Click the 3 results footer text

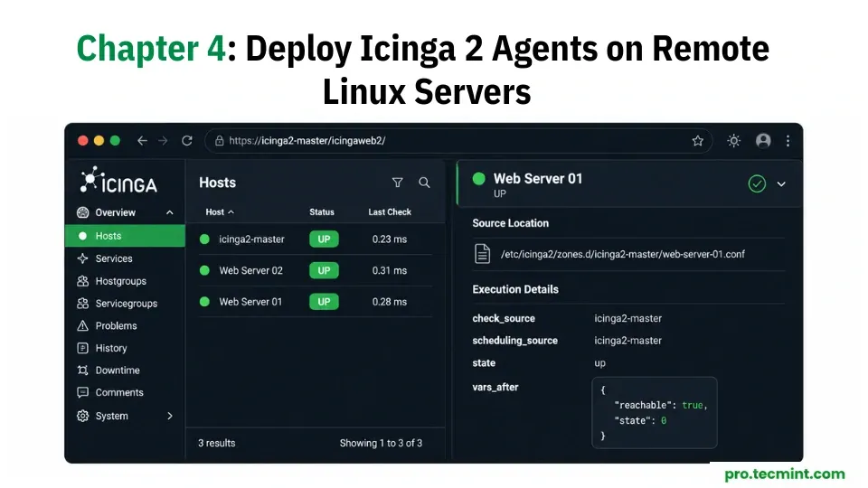[x=216, y=443]
